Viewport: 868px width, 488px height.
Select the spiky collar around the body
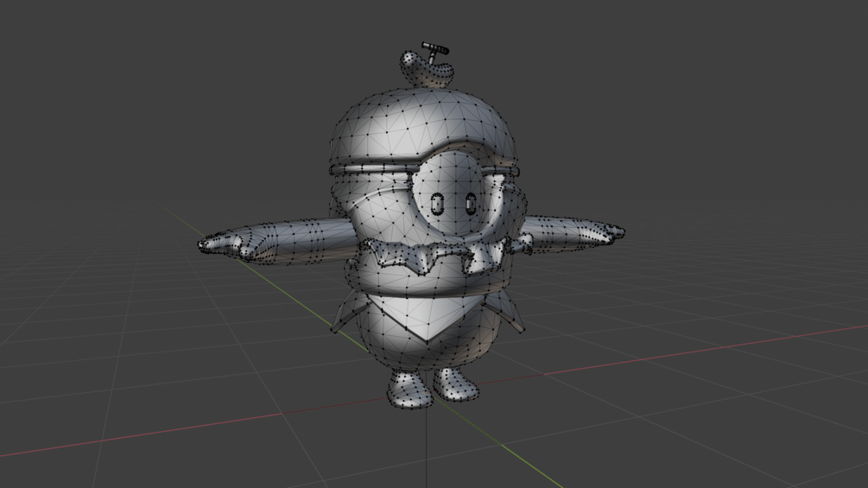[x=434, y=256]
